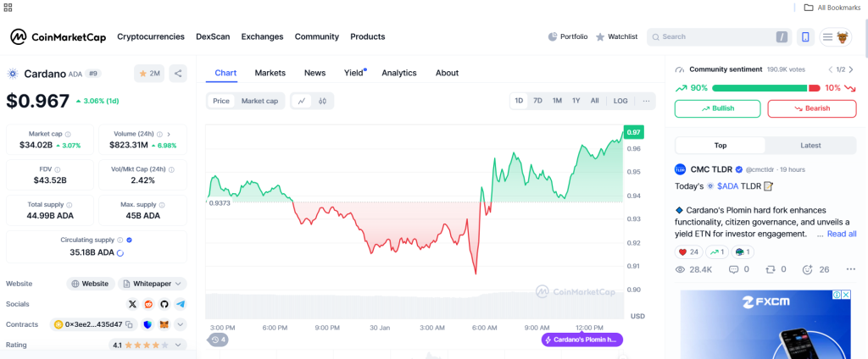Open post options ellipsis menu
The width and height of the screenshot is (868, 359).
[x=851, y=269]
